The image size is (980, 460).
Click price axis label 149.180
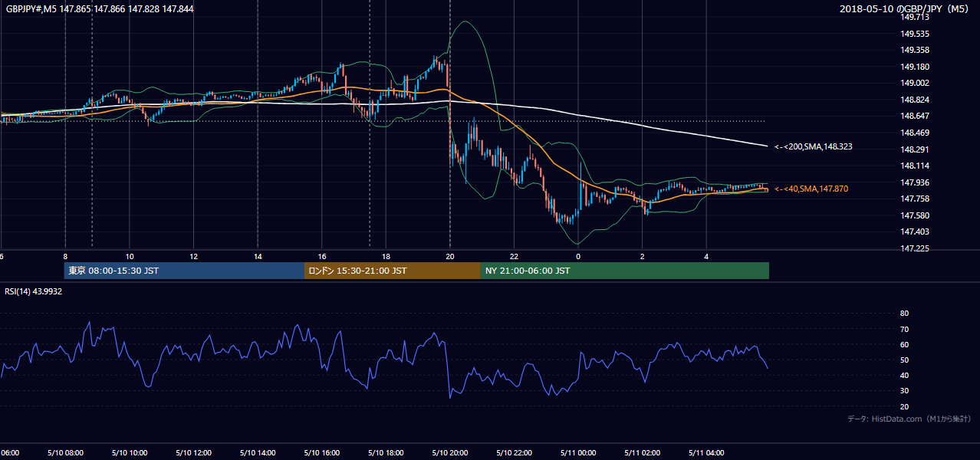click(x=914, y=67)
